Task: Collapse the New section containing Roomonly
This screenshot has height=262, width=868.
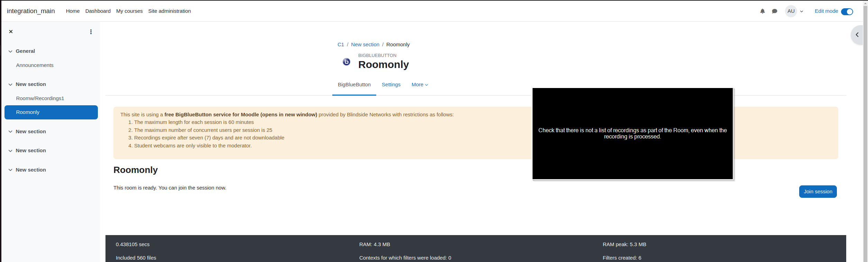Action: tap(10, 84)
